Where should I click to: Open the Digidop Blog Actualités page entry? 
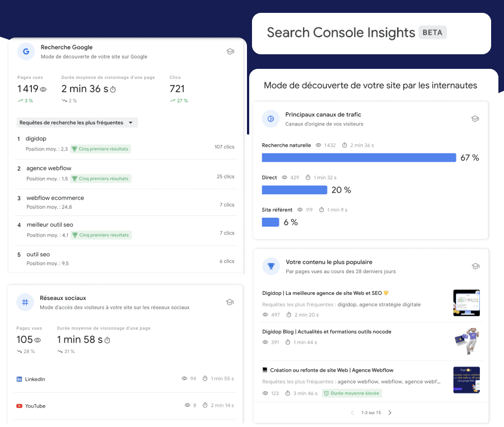[x=371, y=341]
